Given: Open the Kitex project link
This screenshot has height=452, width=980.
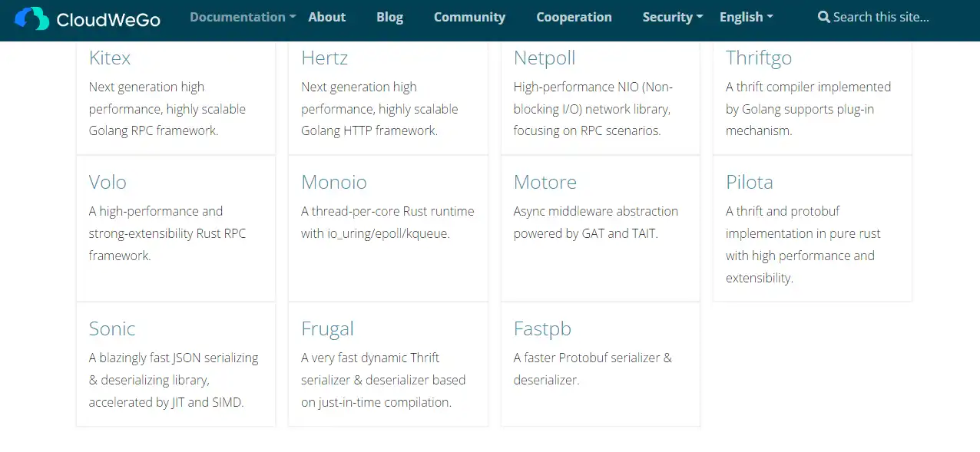Looking at the screenshot, I should tap(110, 58).
